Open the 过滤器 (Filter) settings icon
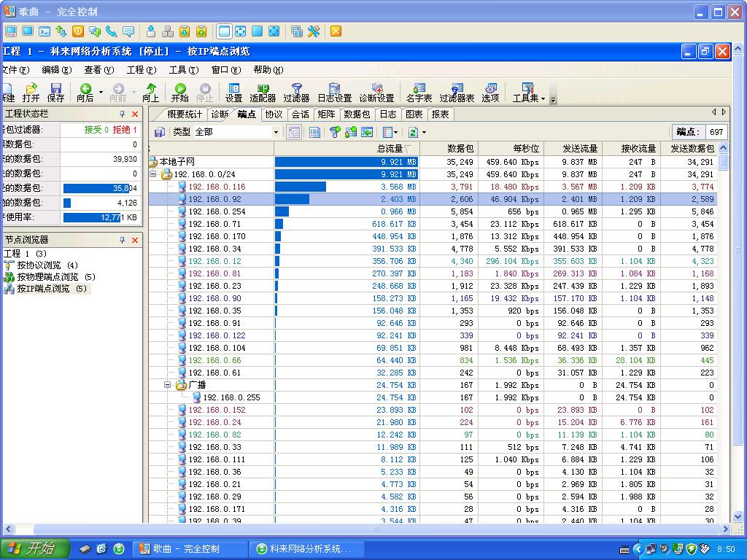The height and width of the screenshot is (560, 747). [x=296, y=92]
